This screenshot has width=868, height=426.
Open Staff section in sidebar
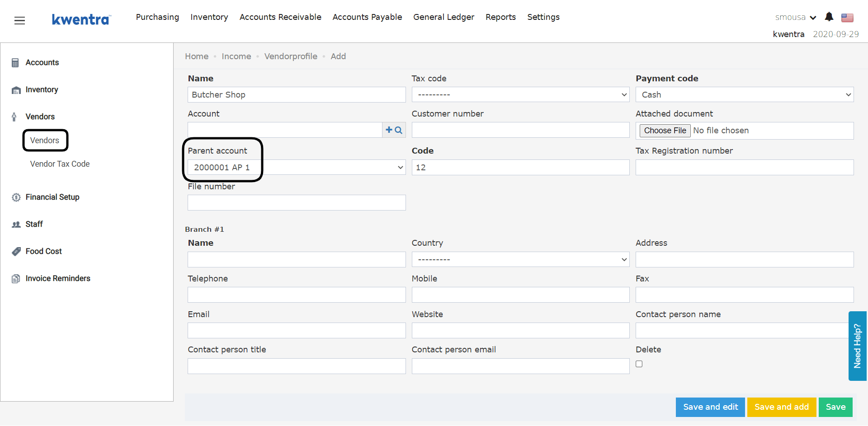click(x=34, y=225)
